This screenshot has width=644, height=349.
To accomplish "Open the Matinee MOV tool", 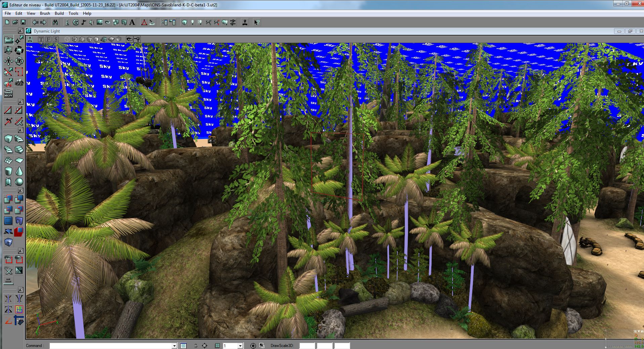I will [8, 94].
